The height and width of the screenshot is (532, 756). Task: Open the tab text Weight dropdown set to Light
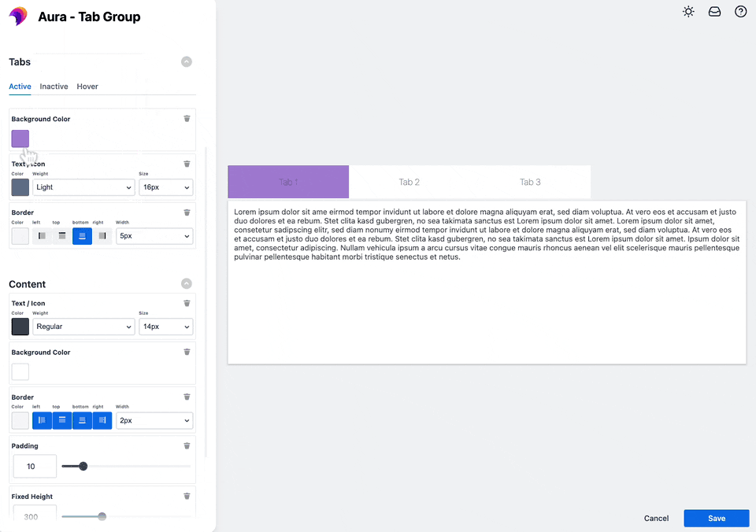tap(84, 187)
